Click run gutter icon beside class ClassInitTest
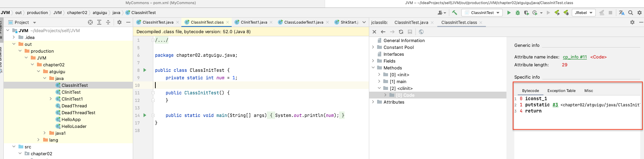Viewport: 644px width, 159px height. coord(145,70)
